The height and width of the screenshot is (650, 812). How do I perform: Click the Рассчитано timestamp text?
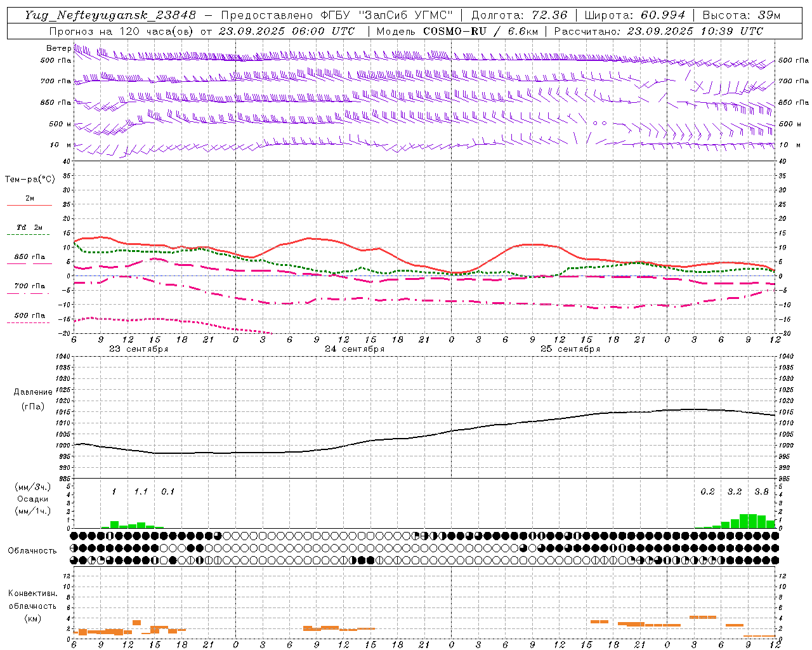click(x=658, y=31)
